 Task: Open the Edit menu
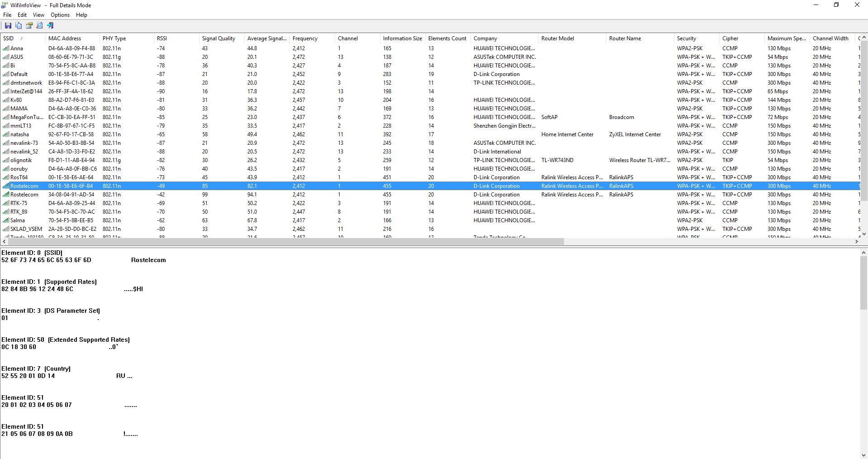pyautogui.click(x=22, y=15)
